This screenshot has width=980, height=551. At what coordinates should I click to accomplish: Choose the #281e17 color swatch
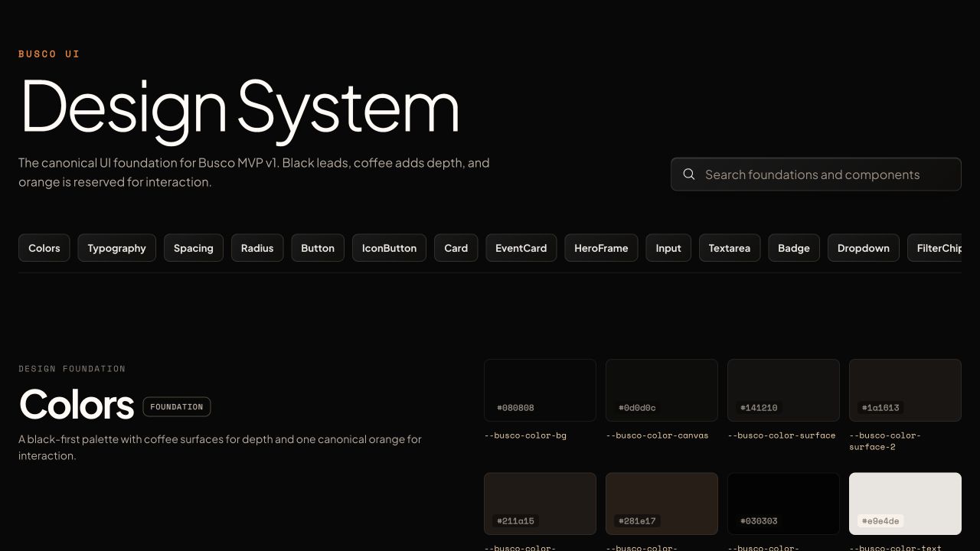[x=661, y=504]
